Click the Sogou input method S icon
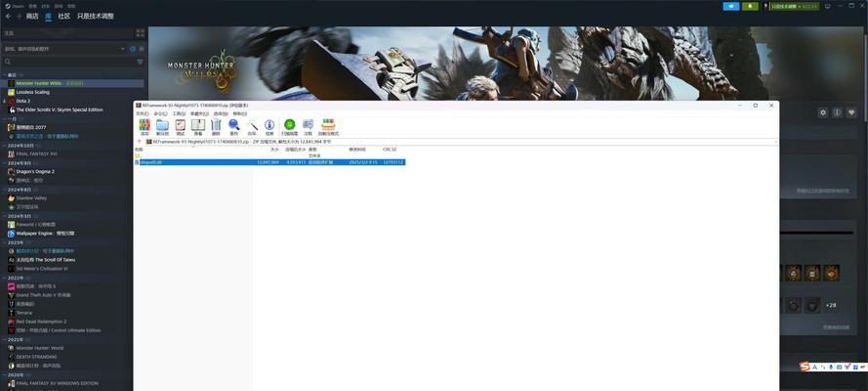868x391 pixels. pyautogui.click(x=805, y=367)
